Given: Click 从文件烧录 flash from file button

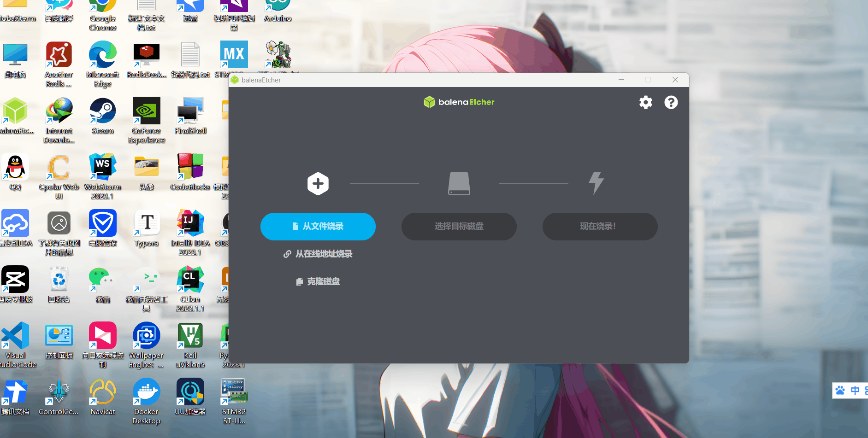Looking at the screenshot, I should [x=318, y=227].
